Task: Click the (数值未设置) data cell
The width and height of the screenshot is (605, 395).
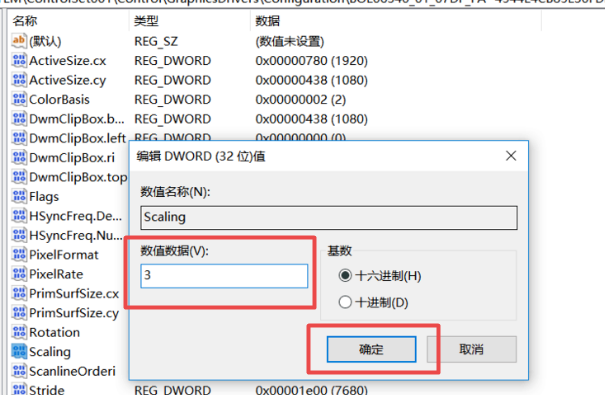Action: 290,41
